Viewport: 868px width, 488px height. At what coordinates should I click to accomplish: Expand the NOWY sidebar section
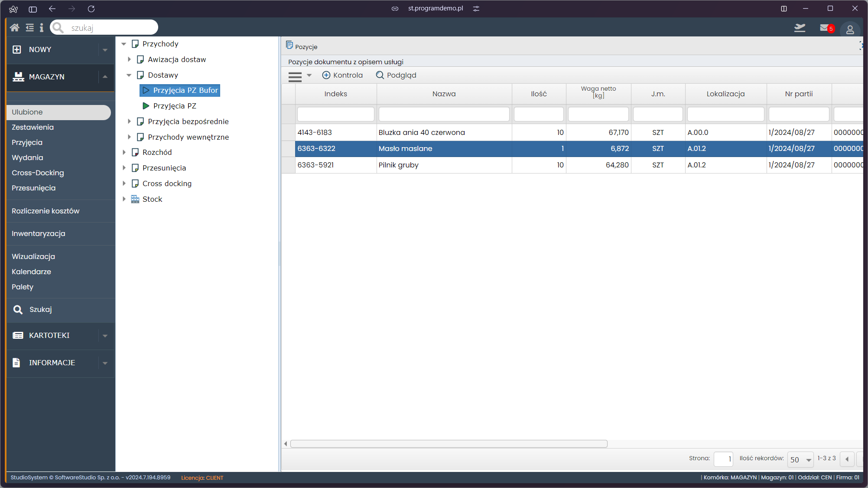(x=105, y=50)
